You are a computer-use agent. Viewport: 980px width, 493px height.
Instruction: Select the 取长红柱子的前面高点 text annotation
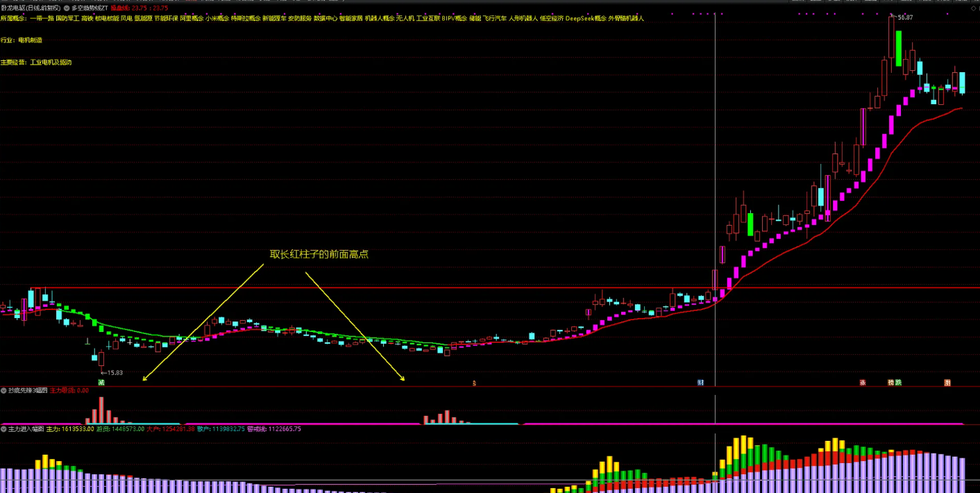coord(319,255)
